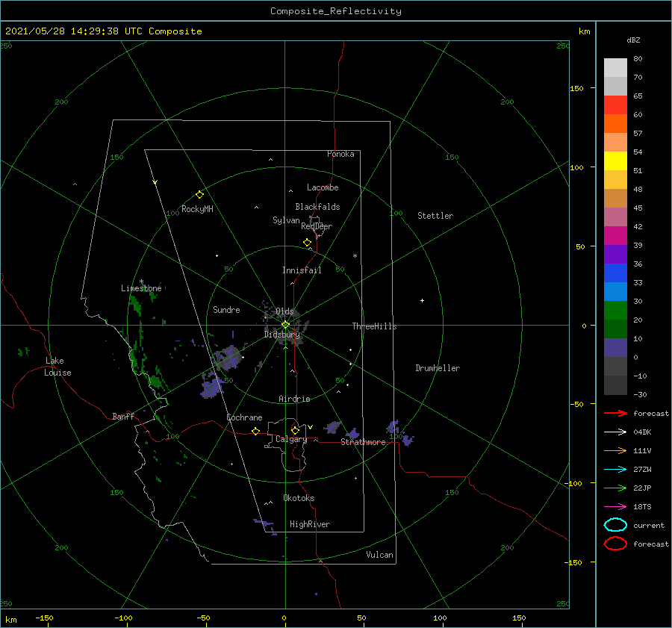Click the red 'forecast' ellipse icon
Viewport: 672px width, 628px height.
click(x=615, y=544)
